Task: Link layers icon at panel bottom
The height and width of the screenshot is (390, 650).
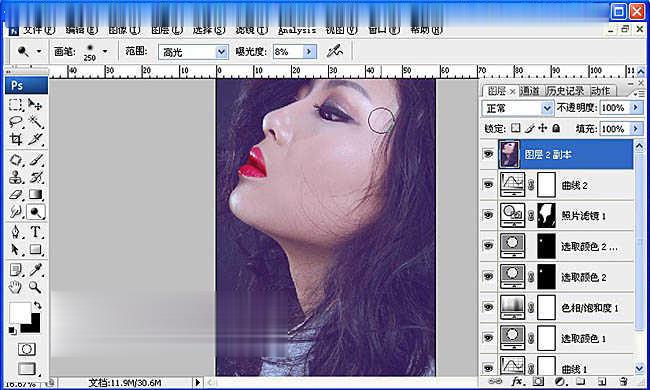Action: point(495,381)
